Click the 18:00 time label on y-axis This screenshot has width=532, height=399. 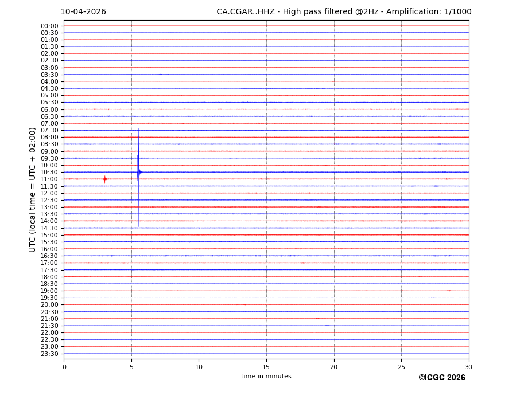(49, 277)
